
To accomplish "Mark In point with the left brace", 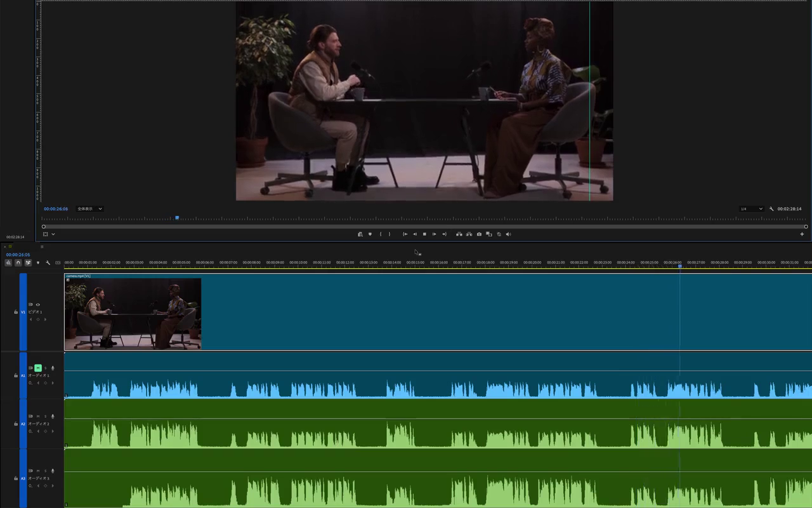I will click(381, 234).
